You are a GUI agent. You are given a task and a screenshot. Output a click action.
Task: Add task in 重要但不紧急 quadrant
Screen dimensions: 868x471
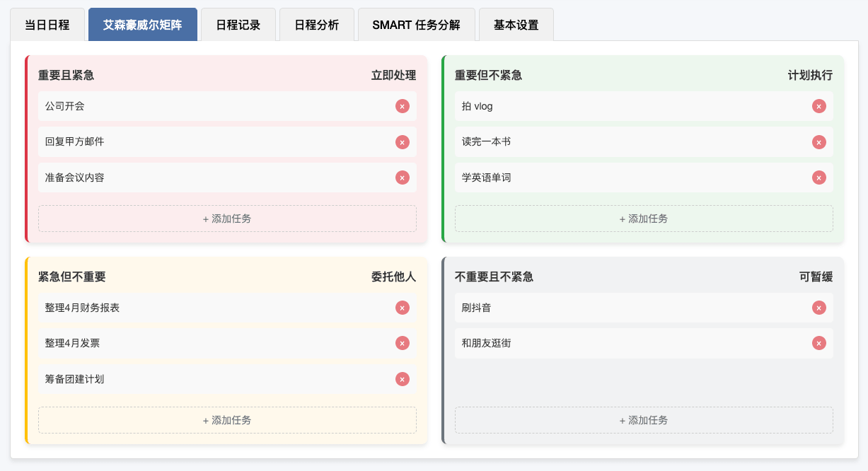click(x=644, y=219)
